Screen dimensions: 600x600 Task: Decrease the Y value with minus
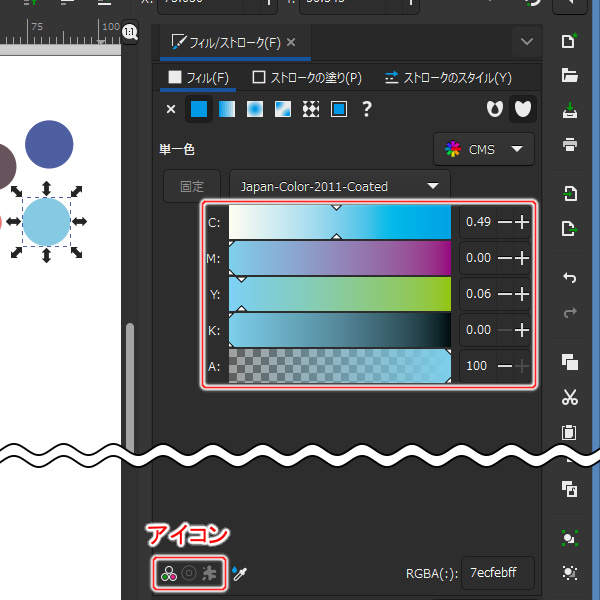pyautogui.click(x=505, y=294)
